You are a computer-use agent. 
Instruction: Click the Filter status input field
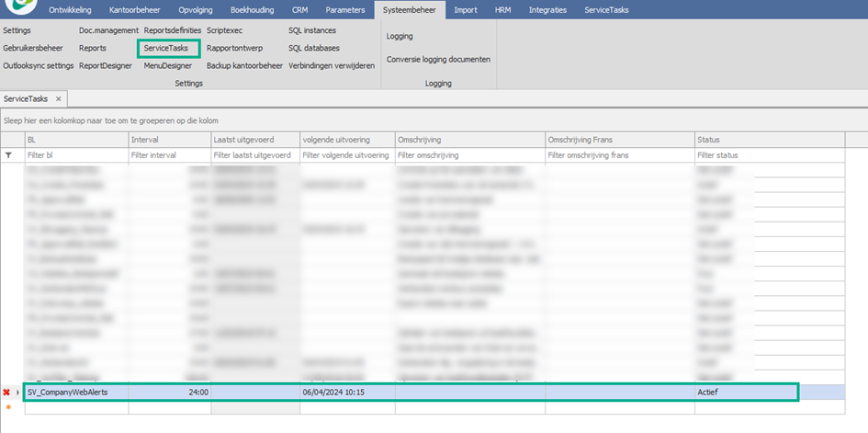pyautogui.click(x=770, y=155)
